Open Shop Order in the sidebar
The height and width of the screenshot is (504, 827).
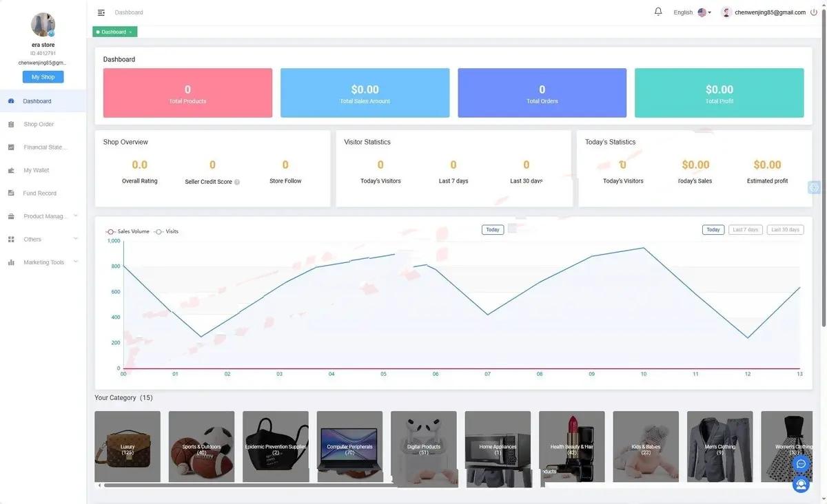pyautogui.click(x=43, y=125)
